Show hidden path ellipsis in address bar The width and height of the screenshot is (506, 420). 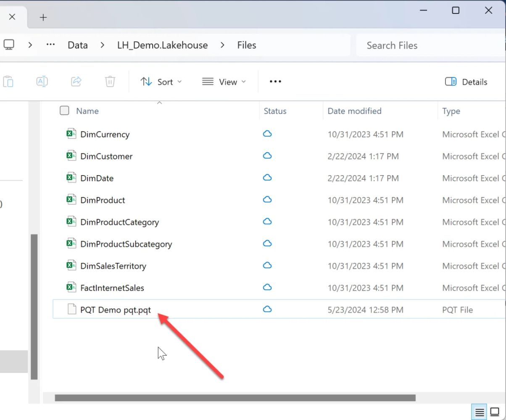click(x=51, y=45)
